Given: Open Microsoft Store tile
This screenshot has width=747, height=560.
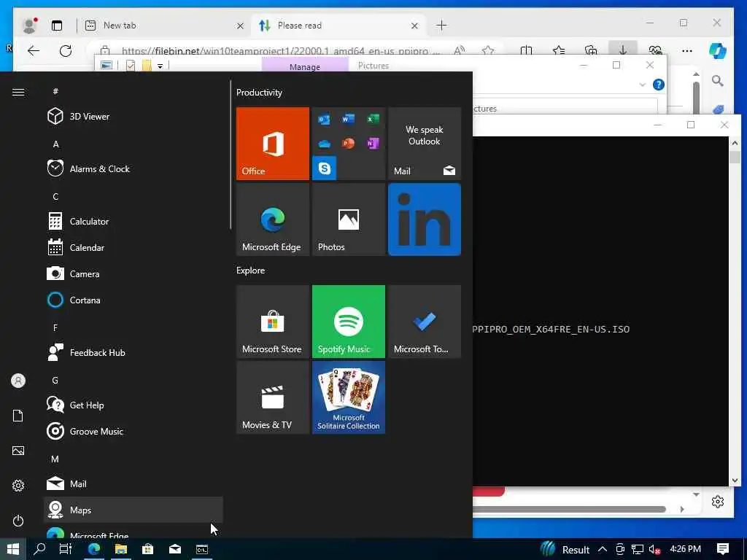Looking at the screenshot, I should pos(273,322).
